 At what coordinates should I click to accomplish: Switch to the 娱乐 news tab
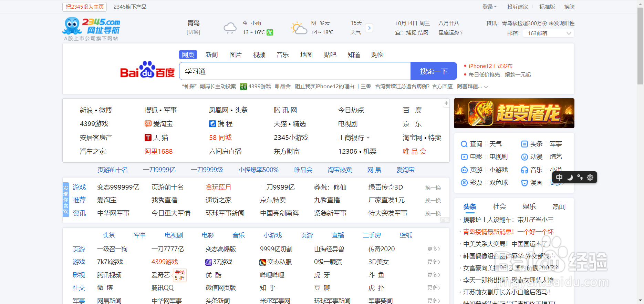click(x=529, y=206)
